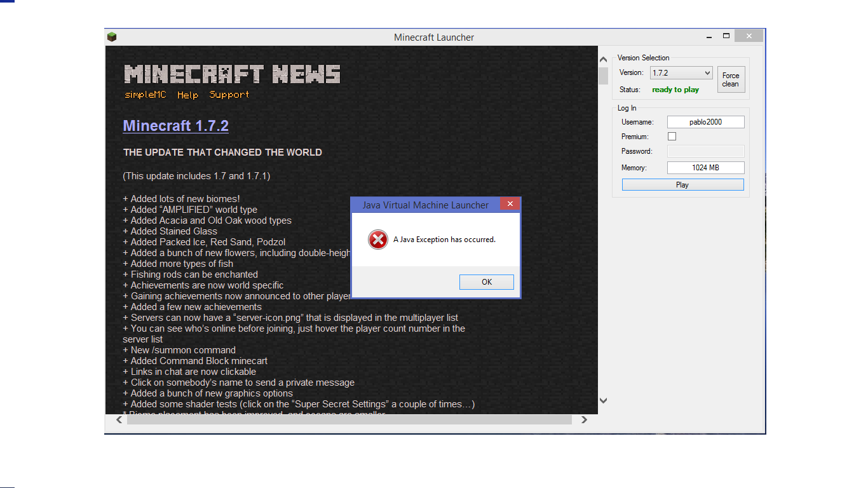
Task: Click the vertical scrollbar down arrow
Action: 604,400
